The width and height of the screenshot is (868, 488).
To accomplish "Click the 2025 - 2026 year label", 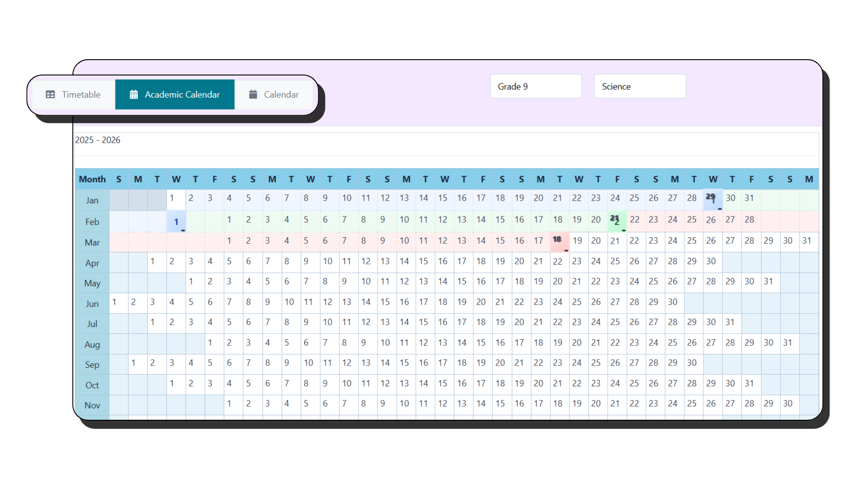I will click(x=98, y=140).
